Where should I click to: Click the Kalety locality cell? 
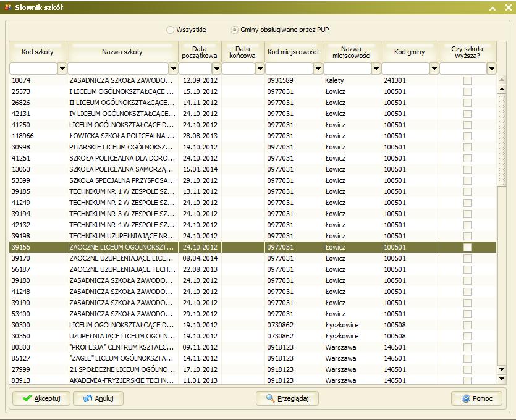coord(334,80)
